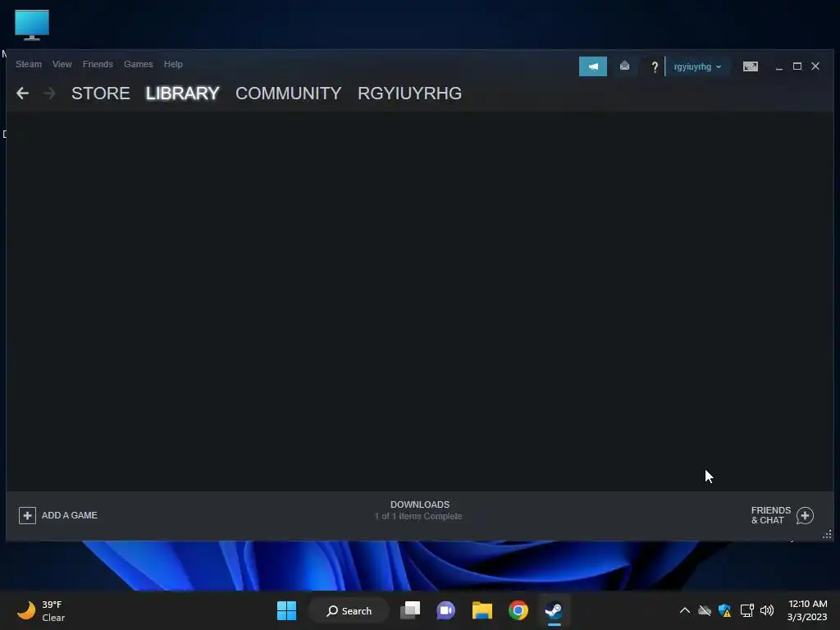Close the Steam window
Image resolution: width=840 pixels, height=630 pixels.
click(815, 66)
